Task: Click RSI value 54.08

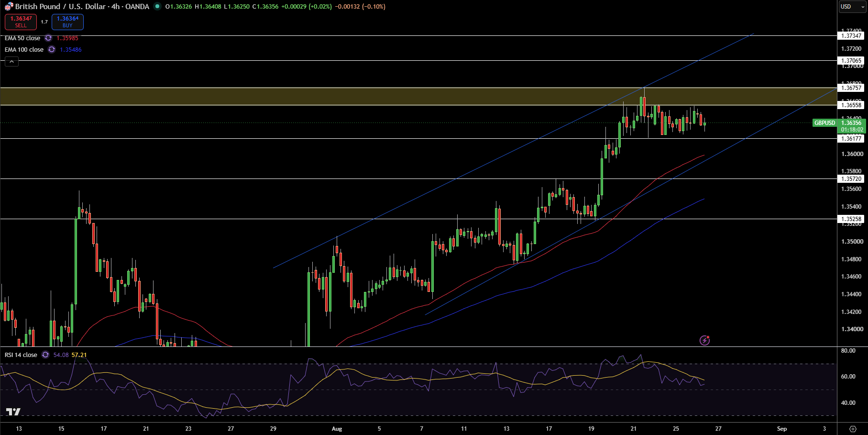Action: 61,355
